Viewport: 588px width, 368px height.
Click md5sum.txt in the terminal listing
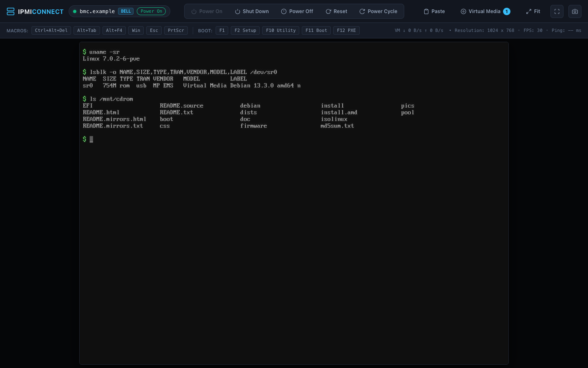point(337,126)
